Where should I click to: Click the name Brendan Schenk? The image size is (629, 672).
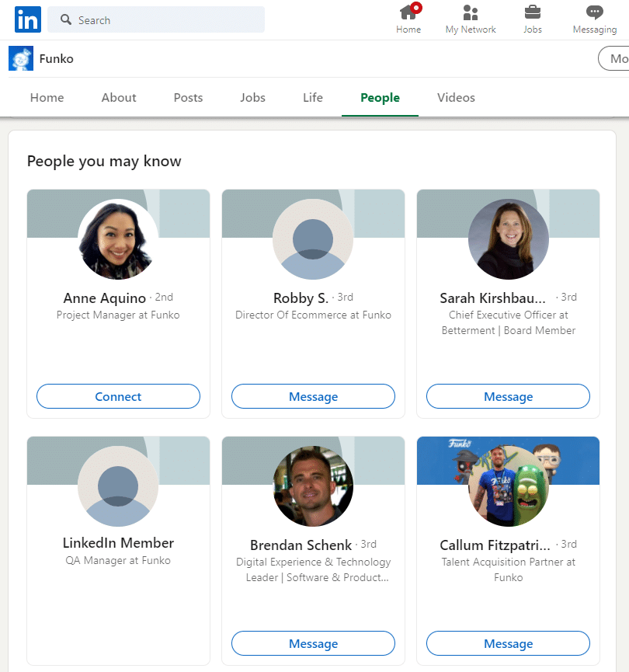301,545
